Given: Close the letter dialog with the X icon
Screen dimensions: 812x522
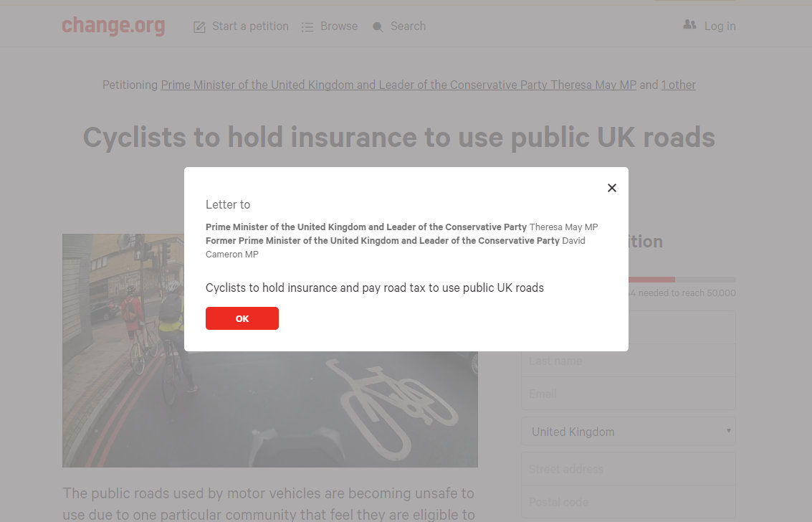Looking at the screenshot, I should tap(612, 188).
